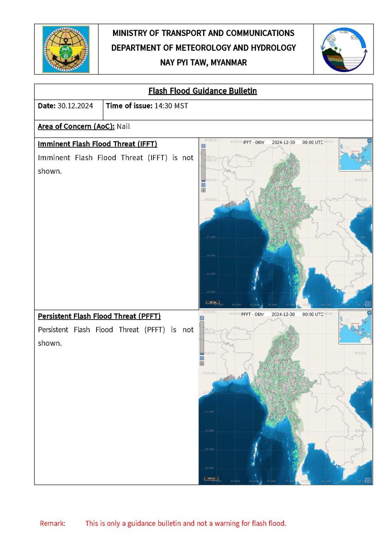Click the IFFT map zoom slider track
The image size is (392, 554).
point(202,165)
